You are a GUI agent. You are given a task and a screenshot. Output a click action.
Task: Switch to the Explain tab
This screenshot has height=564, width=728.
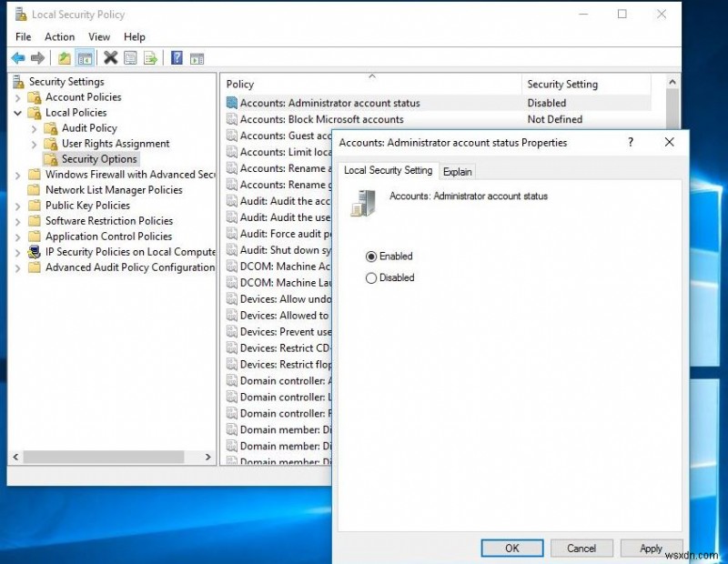point(457,171)
